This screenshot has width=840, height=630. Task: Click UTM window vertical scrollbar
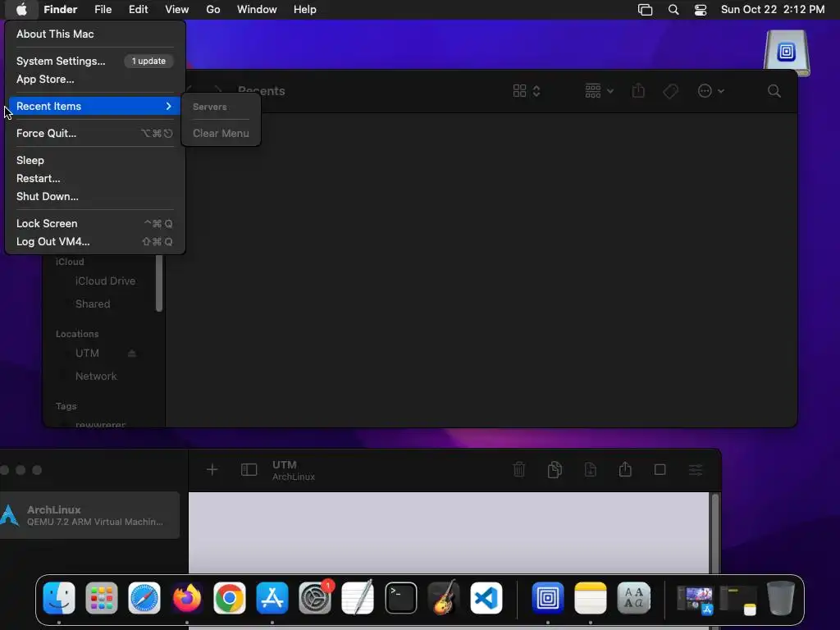click(715, 533)
